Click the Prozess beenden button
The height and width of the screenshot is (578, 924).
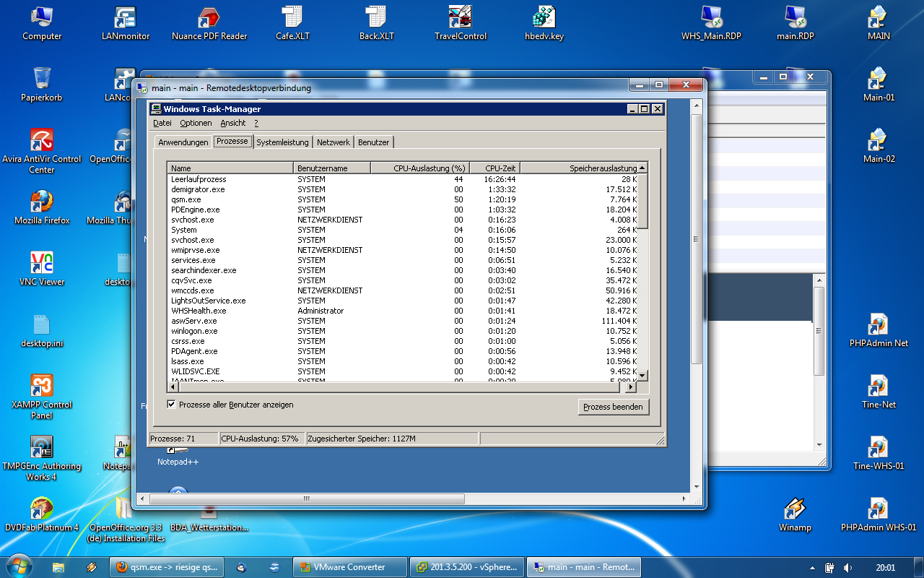613,407
